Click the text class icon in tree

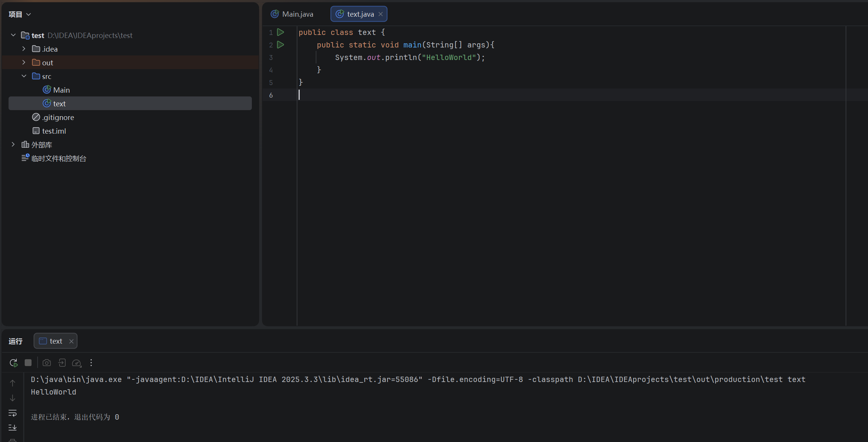[x=47, y=103]
